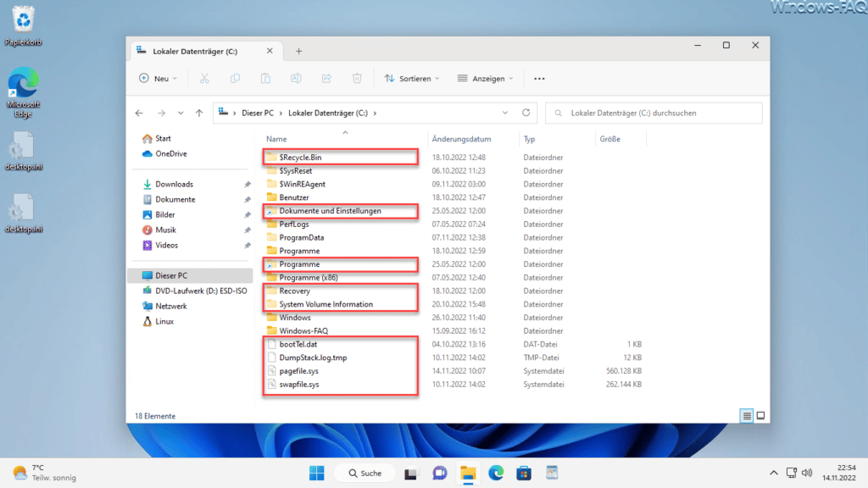This screenshot has height=488, width=868.
Task: Add a new Explorer tab
Action: (299, 51)
